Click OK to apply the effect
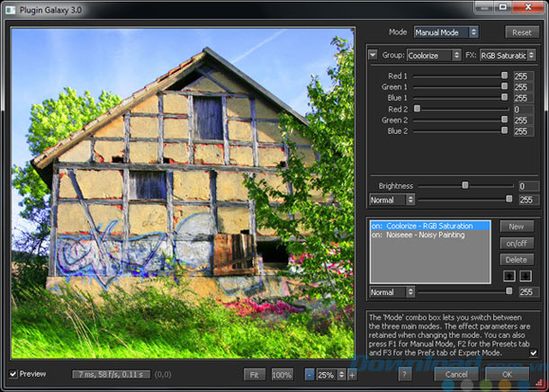This screenshot has height=392, width=549. pyautogui.click(x=508, y=374)
